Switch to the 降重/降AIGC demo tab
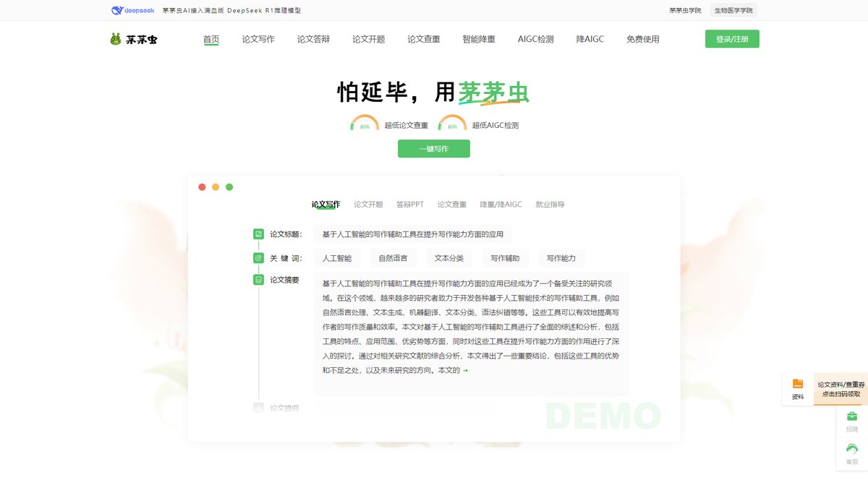Viewport: 868px width, 488px height. tap(501, 205)
